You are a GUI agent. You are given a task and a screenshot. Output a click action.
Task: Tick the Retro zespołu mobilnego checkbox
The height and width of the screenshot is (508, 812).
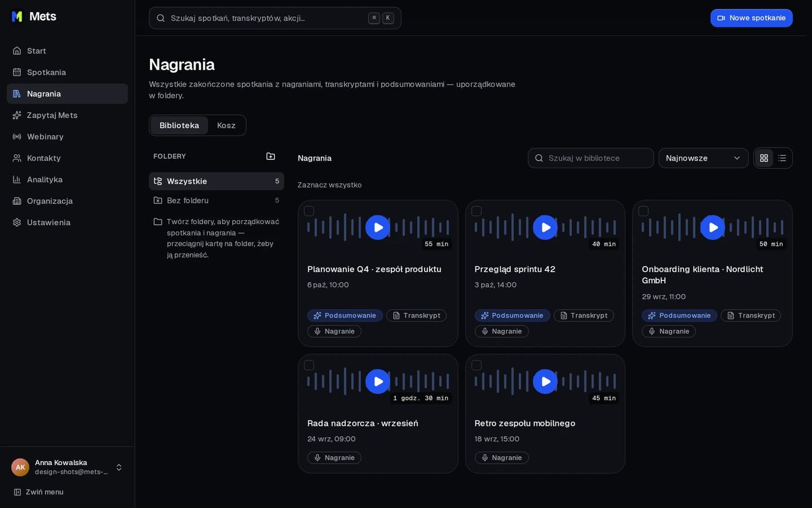[476, 365]
